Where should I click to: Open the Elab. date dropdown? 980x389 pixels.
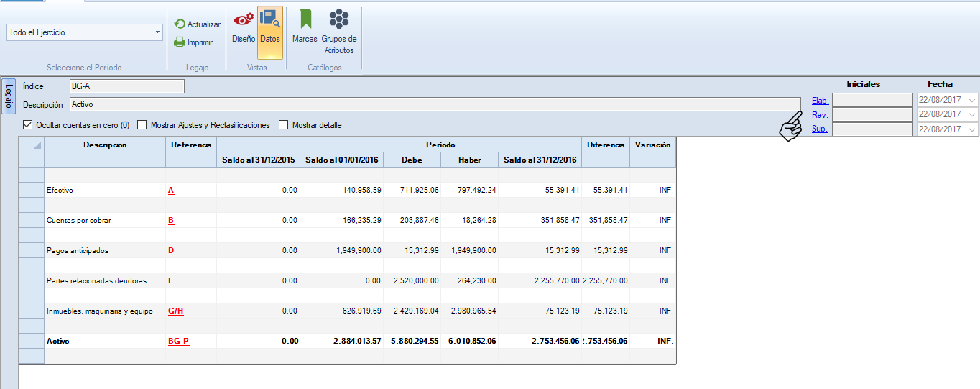pos(972,100)
